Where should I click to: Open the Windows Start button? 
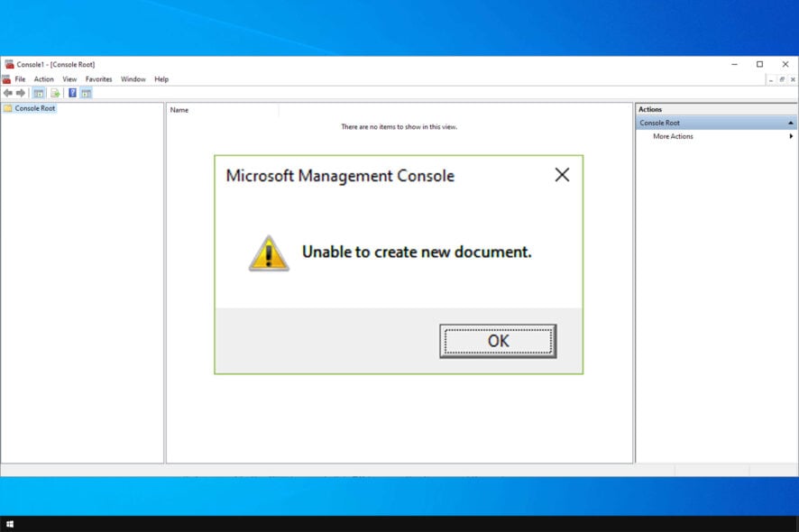click(10, 524)
